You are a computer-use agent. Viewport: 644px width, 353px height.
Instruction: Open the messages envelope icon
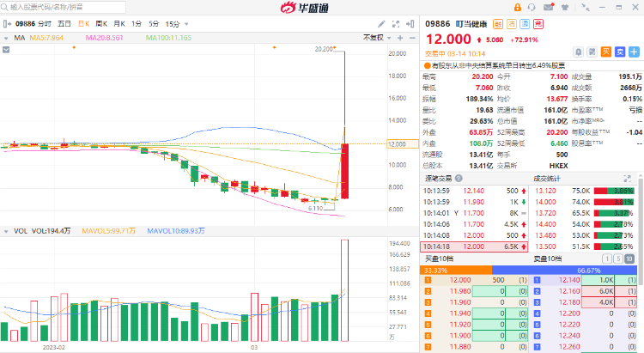pyautogui.click(x=549, y=7)
